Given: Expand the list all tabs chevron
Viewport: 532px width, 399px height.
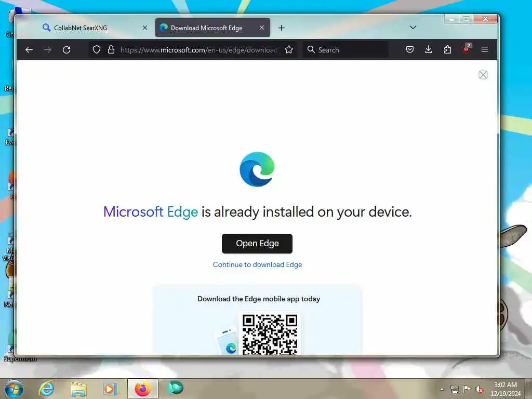Looking at the screenshot, I should [x=413, y=28].
